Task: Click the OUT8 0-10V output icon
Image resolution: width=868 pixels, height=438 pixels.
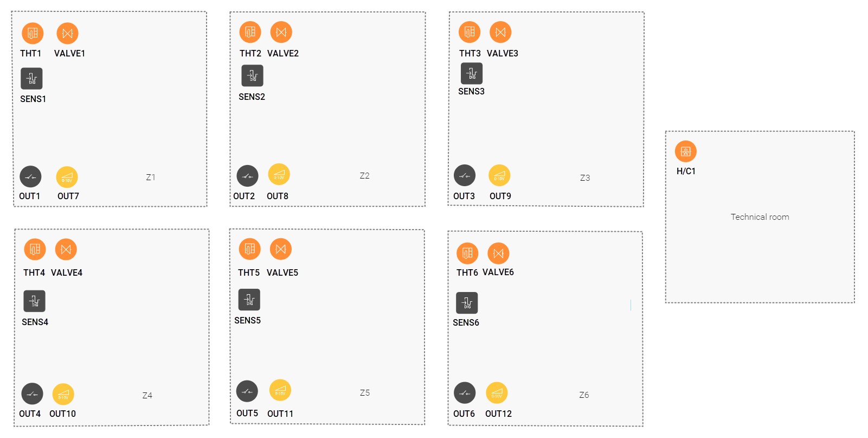Action: [279, 174]
